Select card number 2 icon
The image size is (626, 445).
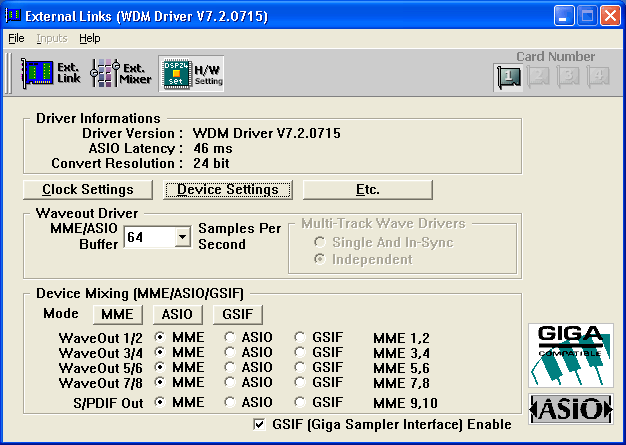(538, 76)
